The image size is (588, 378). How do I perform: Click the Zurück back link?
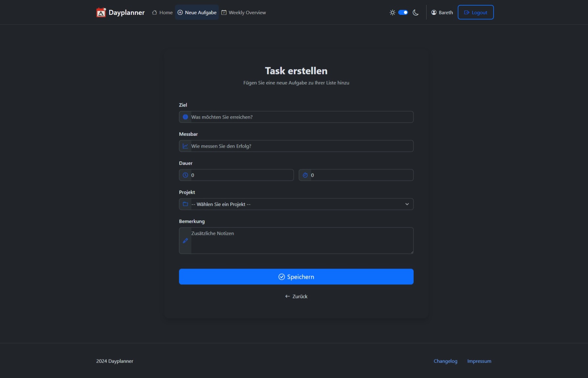[x=296, y=296]
